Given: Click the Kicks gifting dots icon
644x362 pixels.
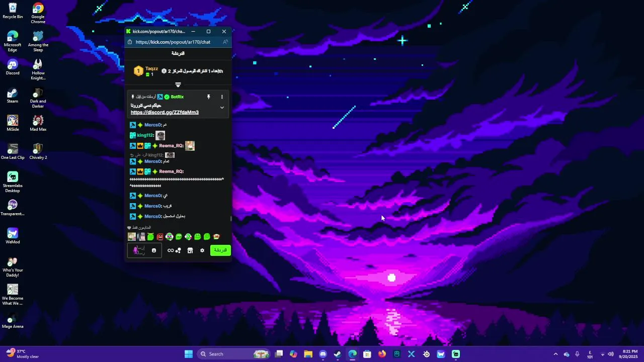Looking at the screenshot, I should [179, 250].
